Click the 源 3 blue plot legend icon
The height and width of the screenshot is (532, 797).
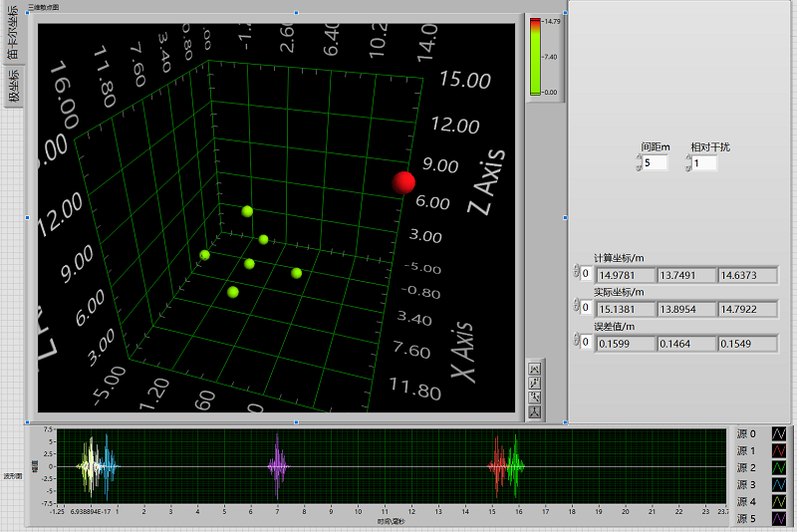pos(779,485)
